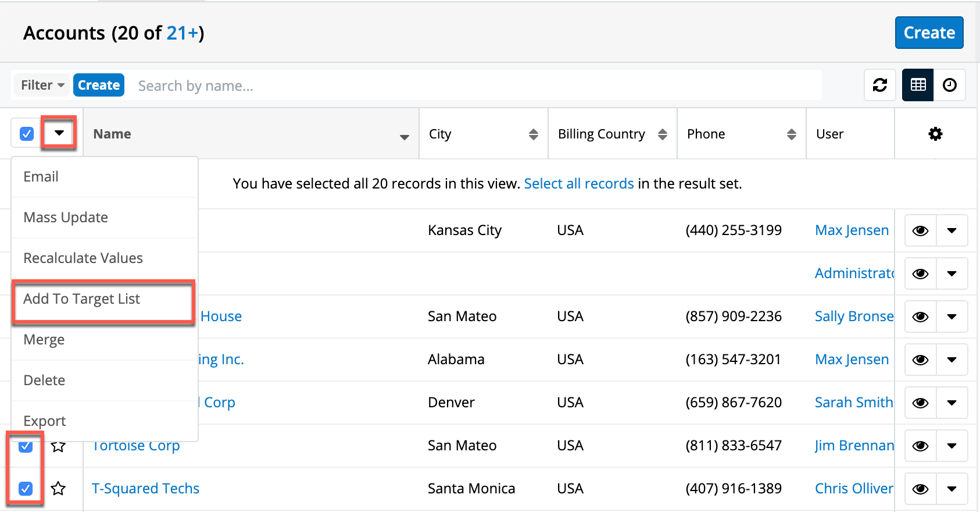980x512 pixels.
Task: Expand row actions for Alabama account
Action: pyautogui.click(x=952, y=360)
